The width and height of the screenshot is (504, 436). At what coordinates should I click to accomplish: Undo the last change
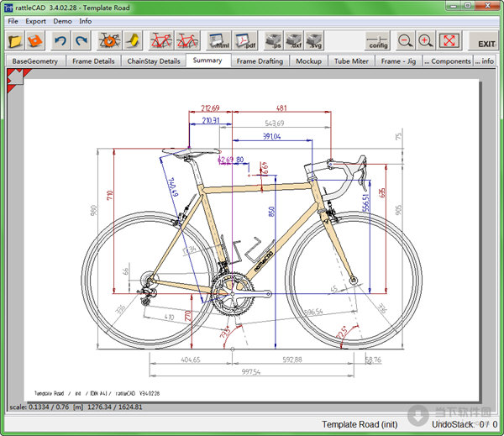click(60, 41)
